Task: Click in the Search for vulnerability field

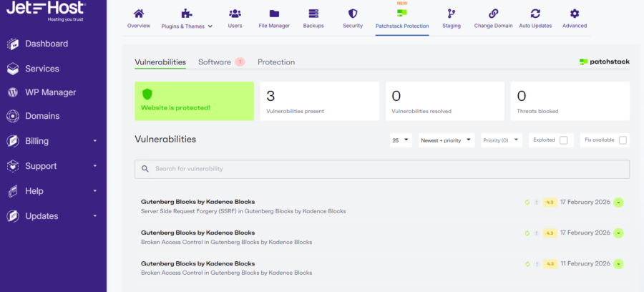Action: (x=382, y=169)
